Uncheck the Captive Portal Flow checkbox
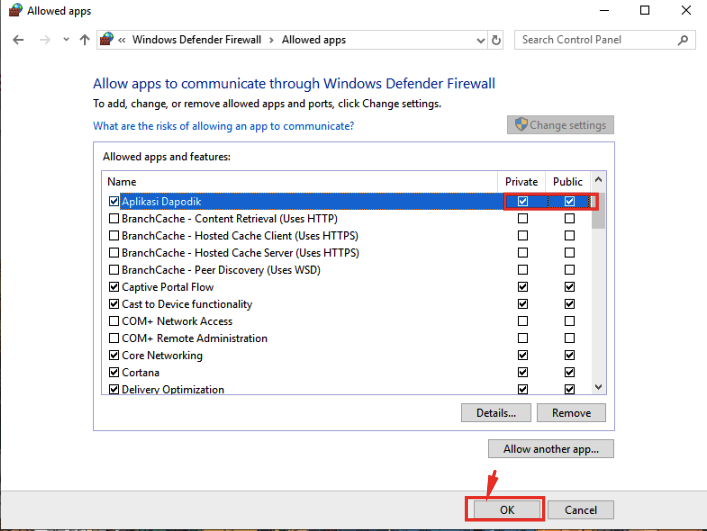 pos(114,287)
